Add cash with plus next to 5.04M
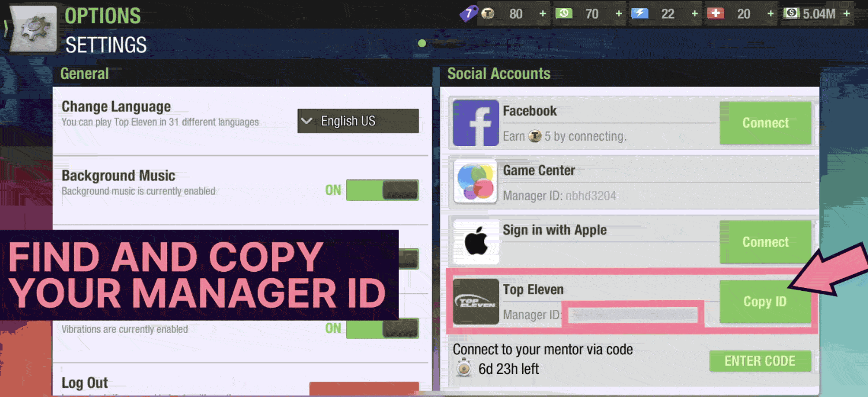This screenshot has height=397, width=868. [x=846, y=13]
